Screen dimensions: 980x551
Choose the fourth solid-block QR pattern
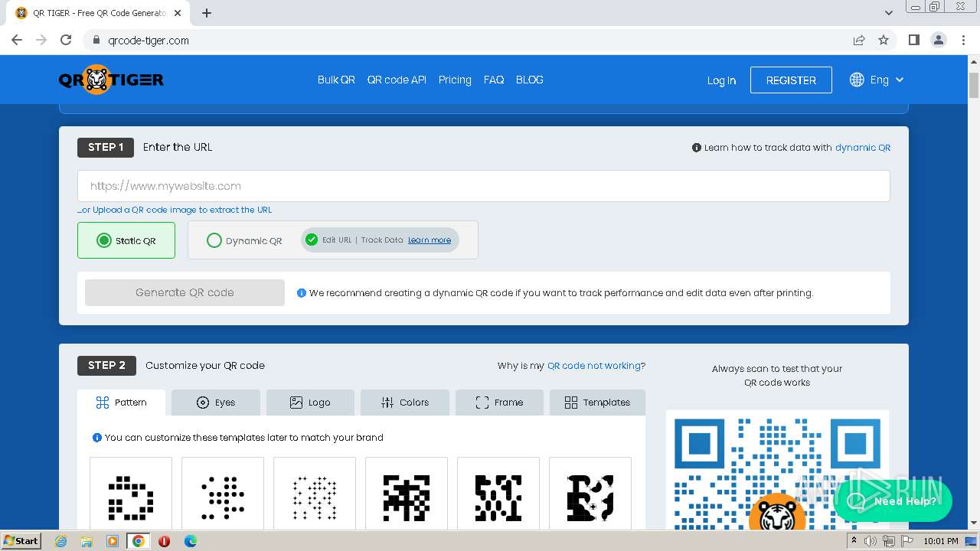pyautogui.click(x=407, y=494)
